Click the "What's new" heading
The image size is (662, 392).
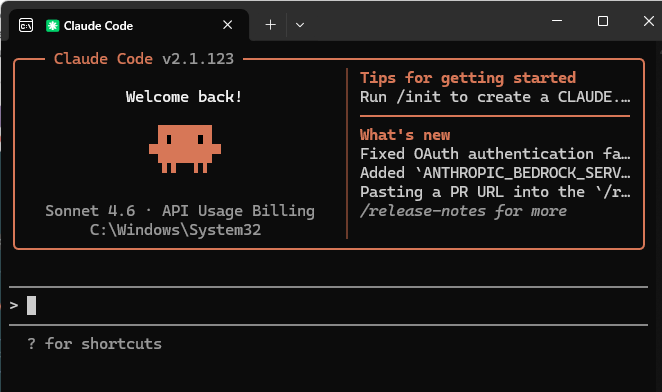pyautogui.click(x=405, y=135)
